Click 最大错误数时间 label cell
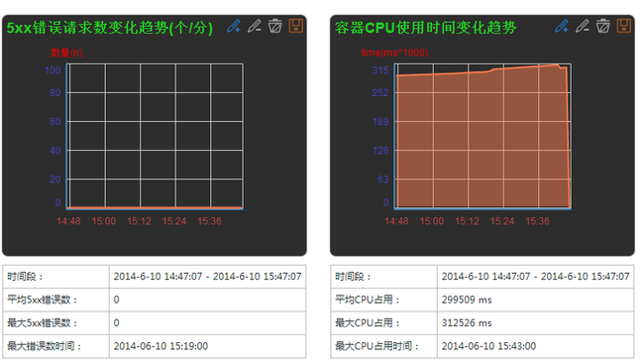 click(x=56, y=346)
